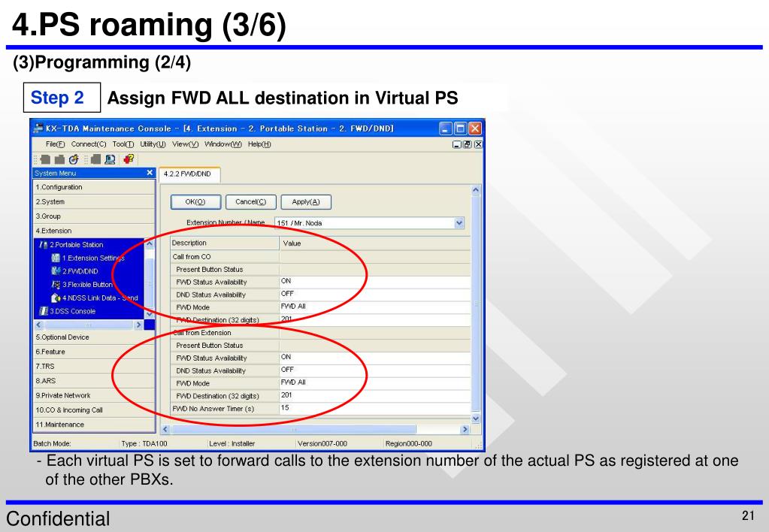
Task: Click the computer monitor toolbar icon
Action: click(111, 159)
